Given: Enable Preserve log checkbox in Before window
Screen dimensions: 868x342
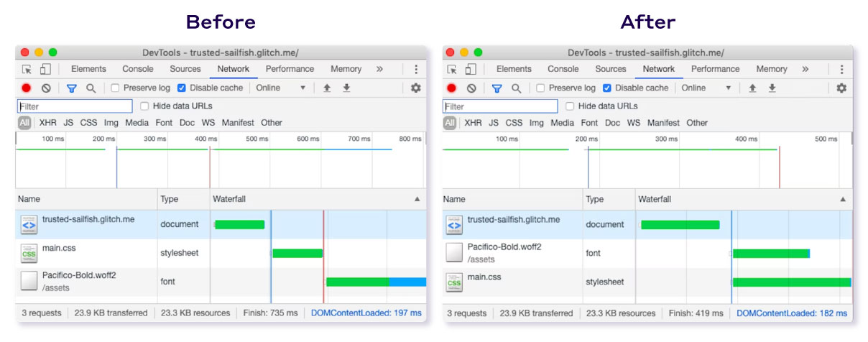Looking at the screenshot, I should pos(115,88).
